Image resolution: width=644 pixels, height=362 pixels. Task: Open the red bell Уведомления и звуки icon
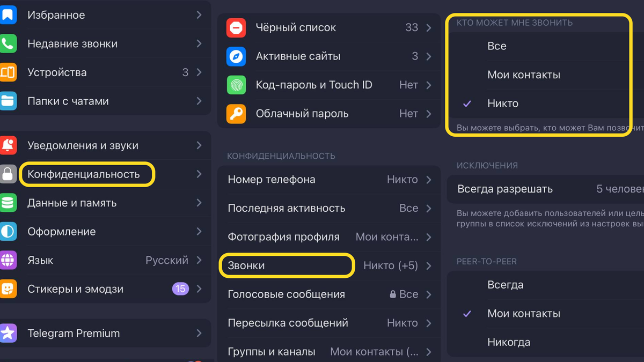(x=8, y=145)
